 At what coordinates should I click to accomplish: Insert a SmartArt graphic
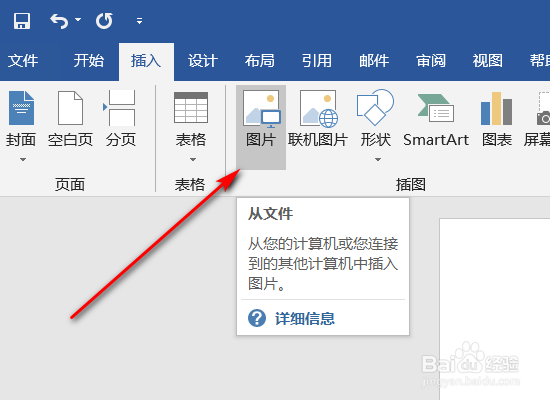(x=436, y=119)
